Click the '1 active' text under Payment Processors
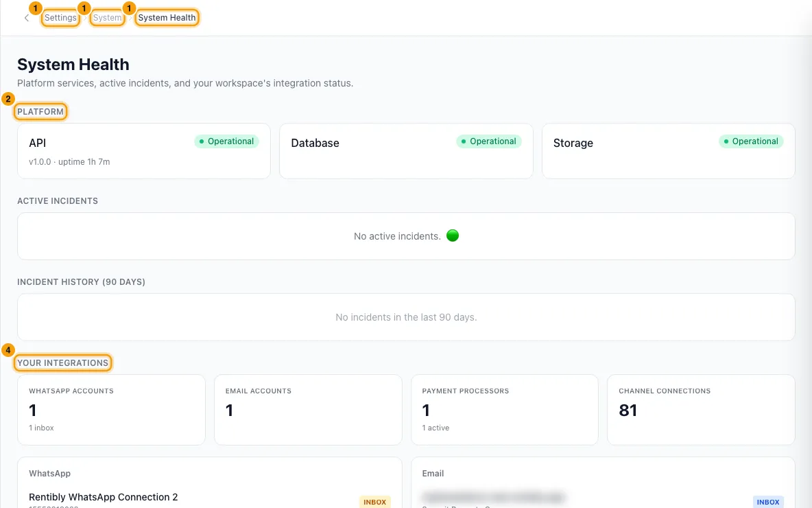 (435, 428)
